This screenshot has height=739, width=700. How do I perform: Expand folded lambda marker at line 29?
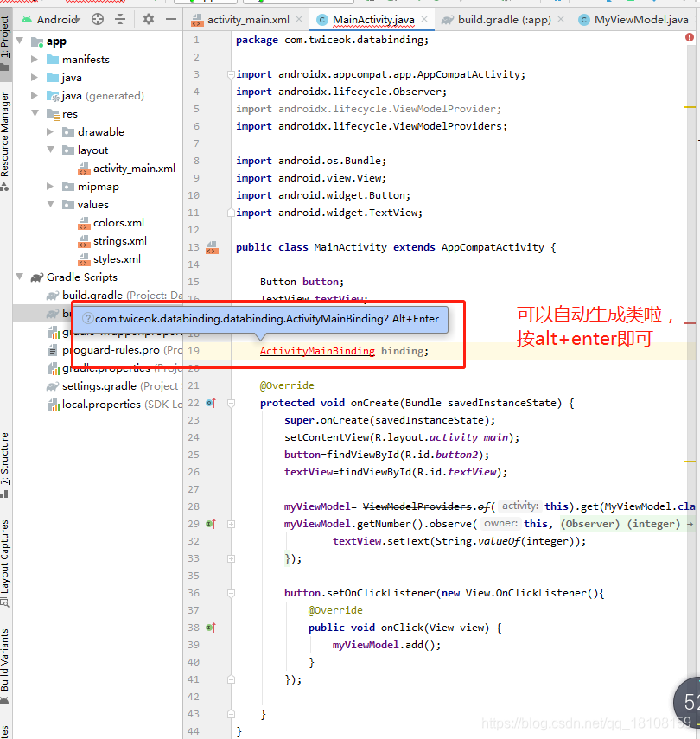pyautogui.click(x=231, y=524)
